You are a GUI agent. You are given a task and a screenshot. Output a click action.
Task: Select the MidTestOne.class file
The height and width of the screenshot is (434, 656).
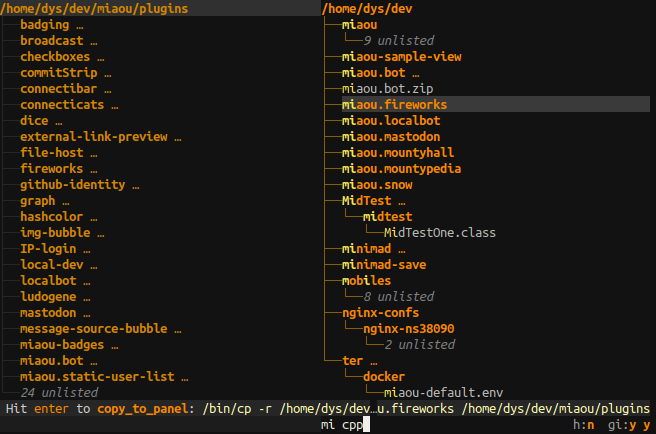pyautogui.click(x=440, y=233)
